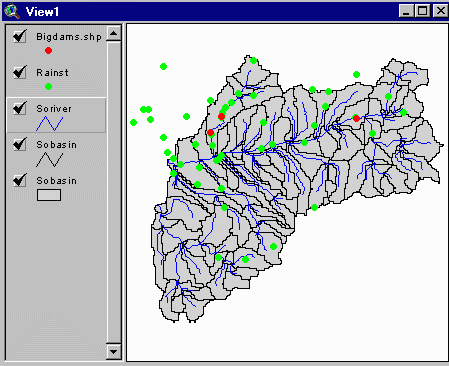Uncheck the Bigdams.shp theme checkbox
Screen dimensions: 449x366
20,36
